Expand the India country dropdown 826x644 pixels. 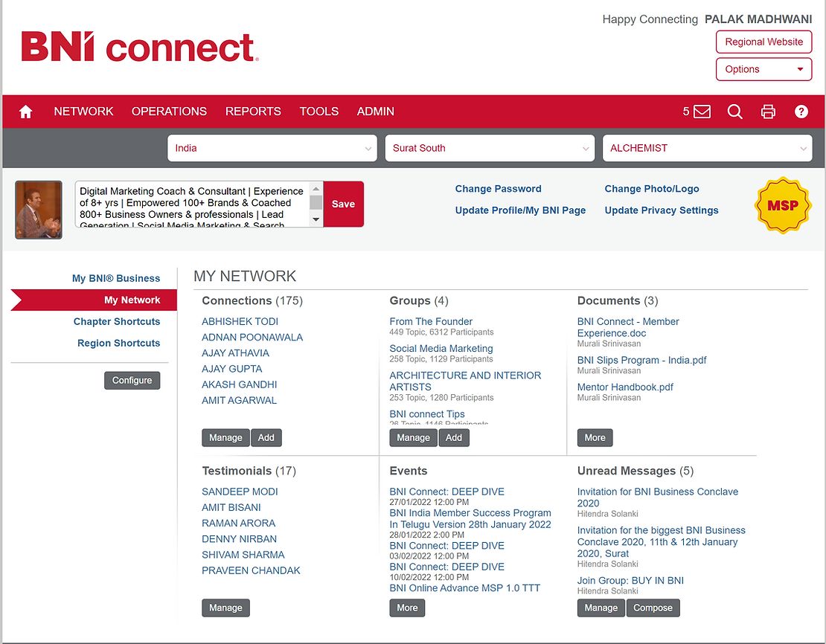click(x=274, y=148)
